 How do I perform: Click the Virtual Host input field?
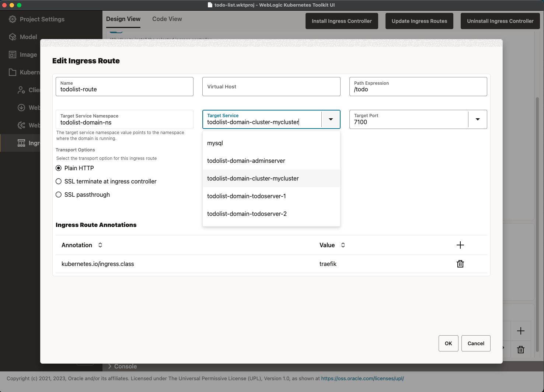(x=271, y=87)
